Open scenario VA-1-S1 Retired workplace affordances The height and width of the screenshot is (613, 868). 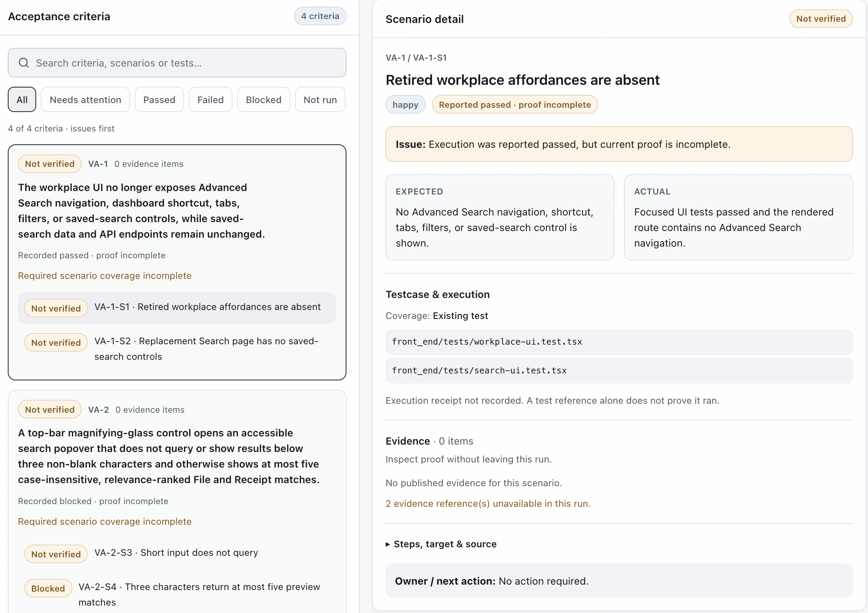177,308
